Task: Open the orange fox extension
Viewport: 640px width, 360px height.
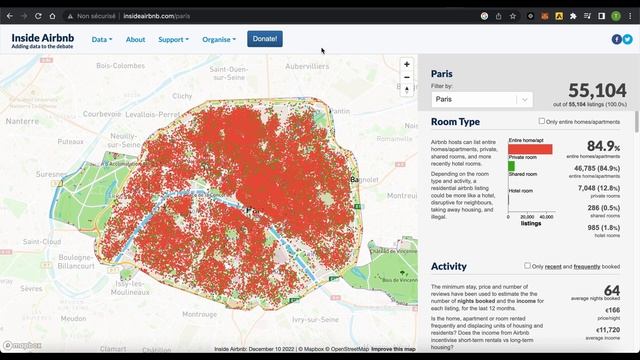Action: click(x=544, y=16)
